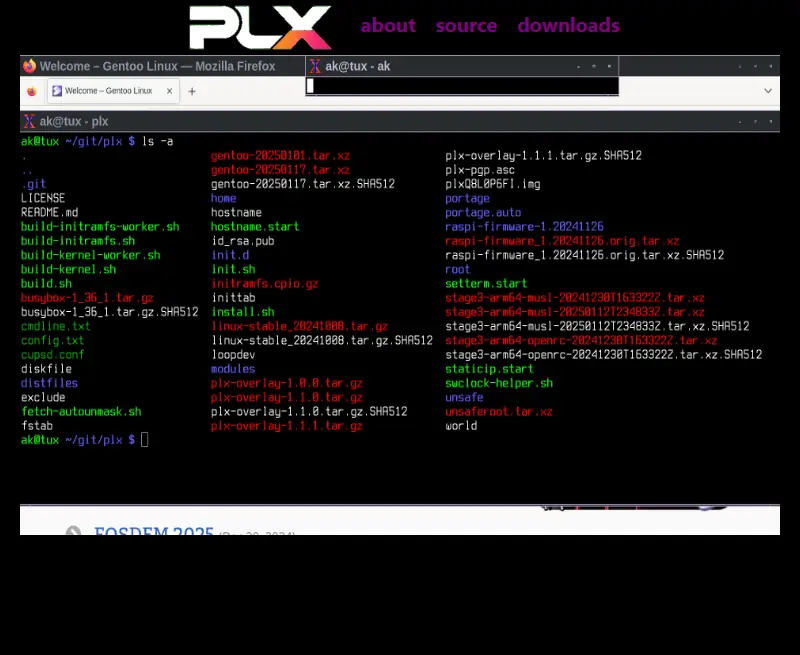Click the README.md file name
This screenshot has width=800, height=655.
click(49, 212)
